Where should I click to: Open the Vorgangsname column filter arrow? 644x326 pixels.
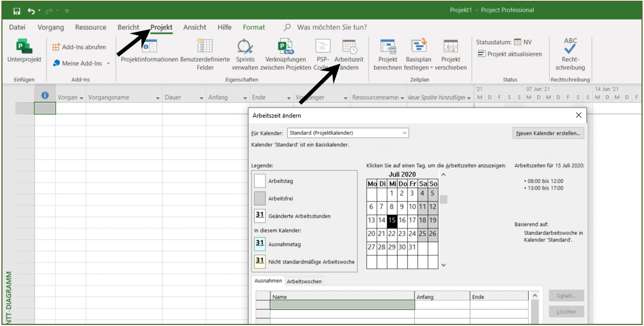click(157, 98)
